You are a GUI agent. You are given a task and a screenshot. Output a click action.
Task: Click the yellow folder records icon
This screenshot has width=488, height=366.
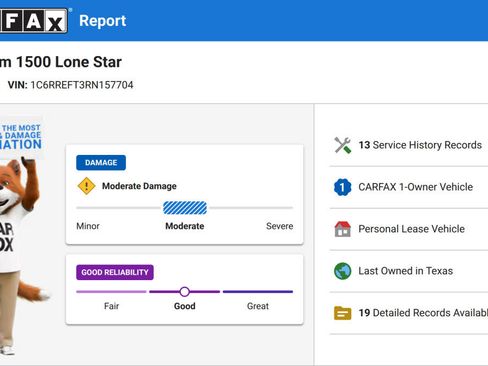343,313
